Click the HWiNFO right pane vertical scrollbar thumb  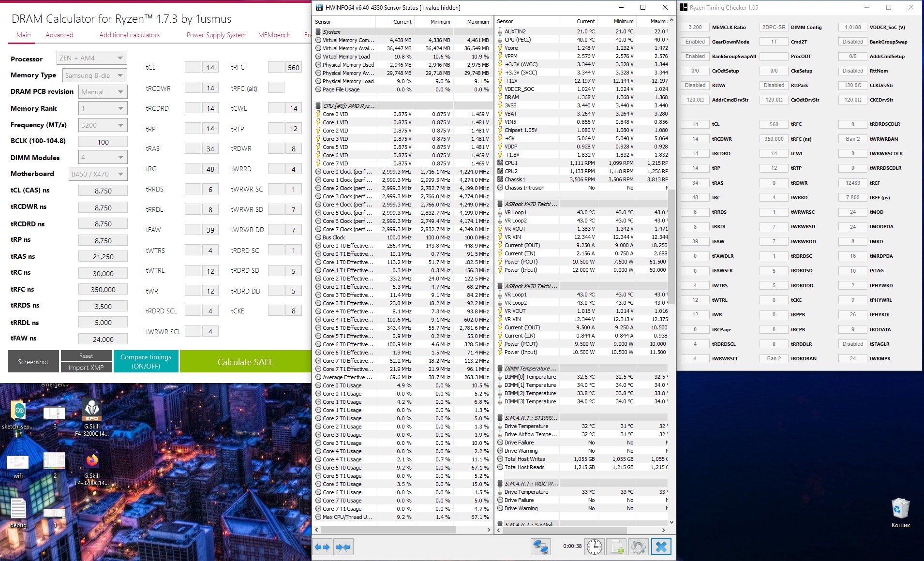point(671,247)
